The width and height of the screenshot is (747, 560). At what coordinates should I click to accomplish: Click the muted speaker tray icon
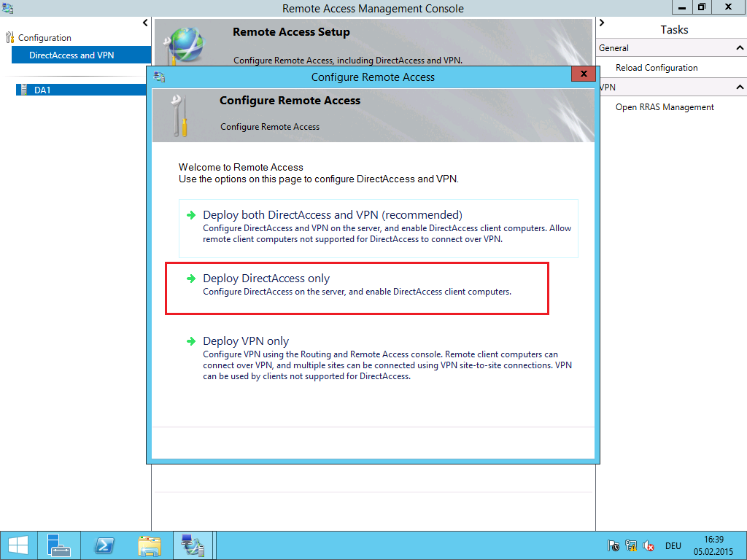click(648, 545)
